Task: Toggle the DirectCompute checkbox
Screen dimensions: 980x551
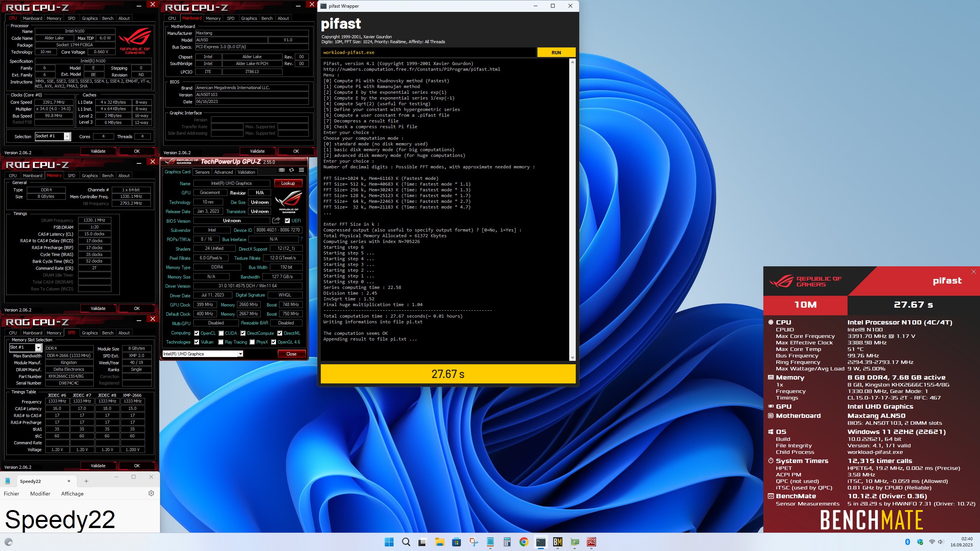Action: tap(243, 333)
